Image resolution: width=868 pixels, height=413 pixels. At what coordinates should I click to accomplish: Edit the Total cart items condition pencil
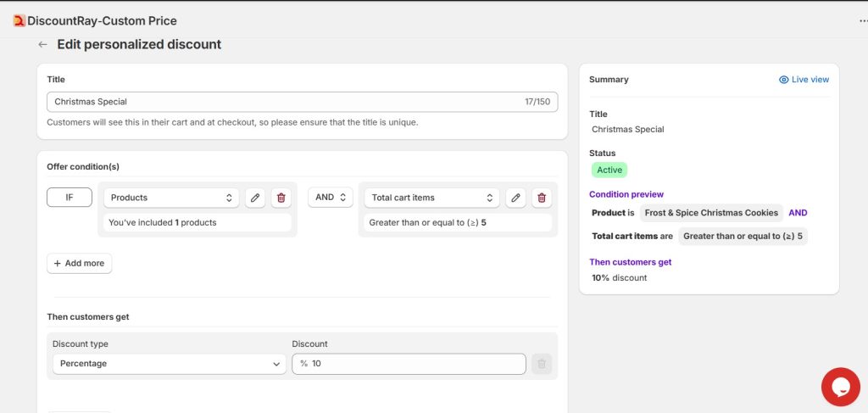tap(515, 198)
